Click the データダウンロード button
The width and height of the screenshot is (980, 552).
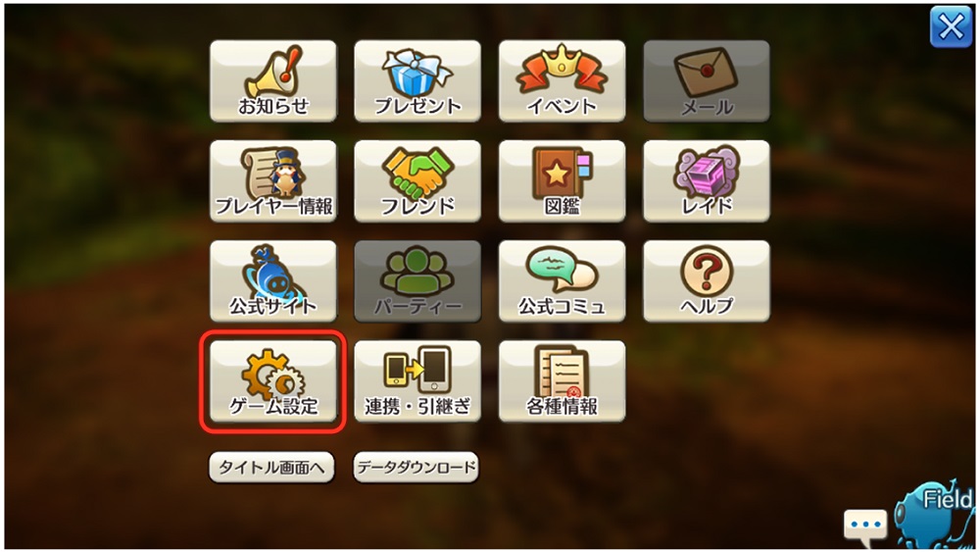coord(416,467)
